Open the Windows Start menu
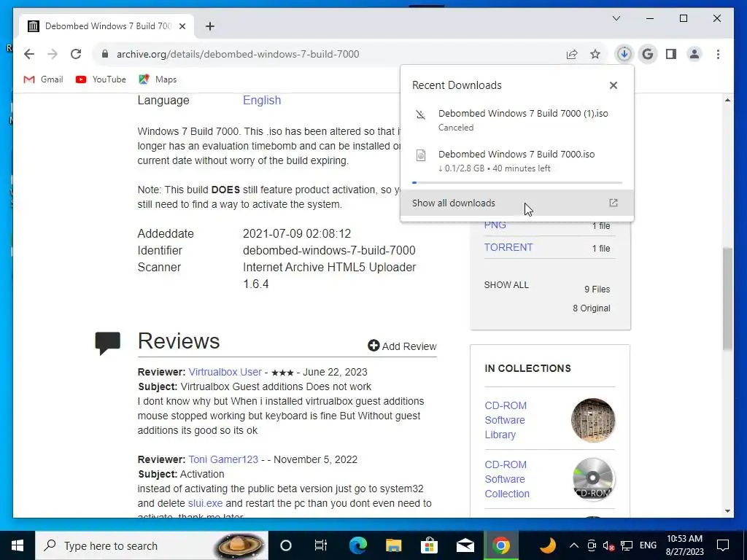 [18, 545]
